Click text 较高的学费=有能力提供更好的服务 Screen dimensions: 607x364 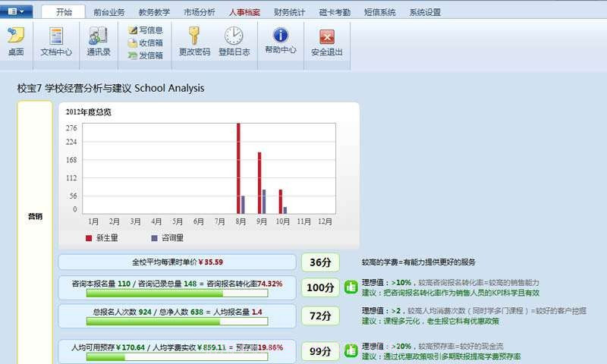click(419, 262)
